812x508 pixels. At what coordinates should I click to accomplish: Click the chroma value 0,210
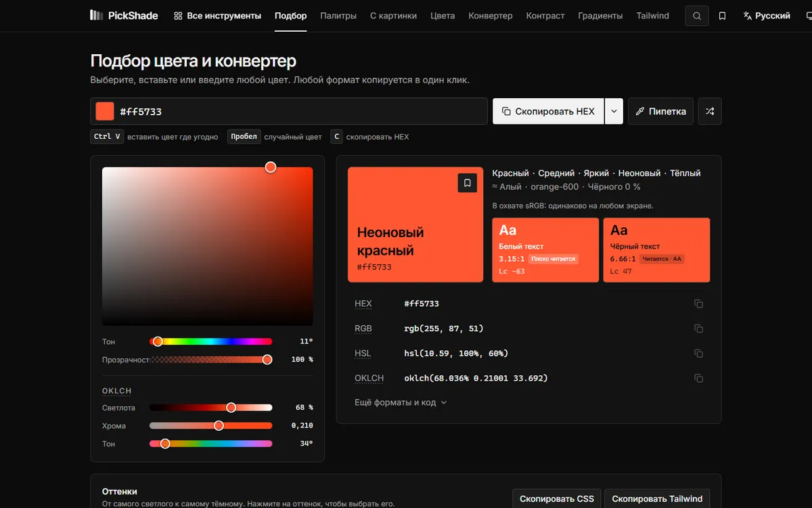(302, 426)
